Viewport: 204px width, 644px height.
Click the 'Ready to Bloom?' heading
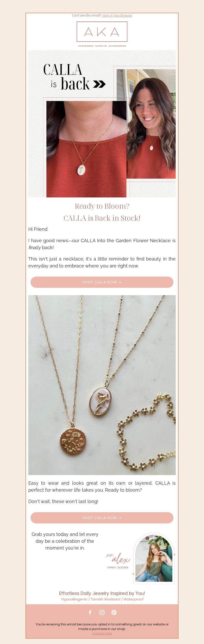pyautogui.click(x=102, y=206)
